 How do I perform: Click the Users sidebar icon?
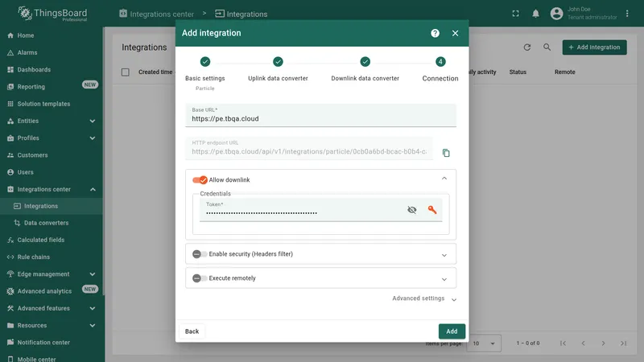[x=10, y=172]
